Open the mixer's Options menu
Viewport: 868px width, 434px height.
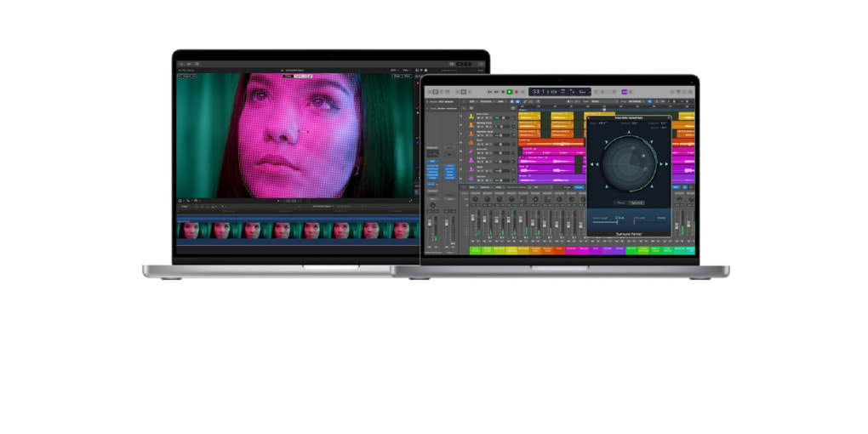click(x=485, y=187)
